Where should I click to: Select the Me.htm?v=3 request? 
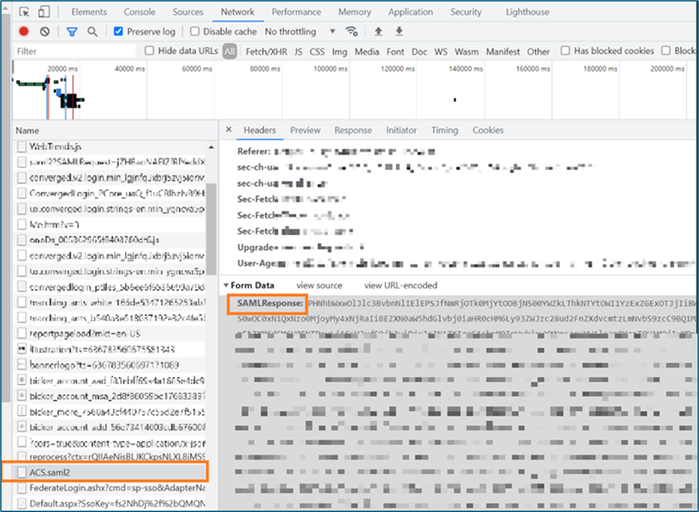pos(111,224)
